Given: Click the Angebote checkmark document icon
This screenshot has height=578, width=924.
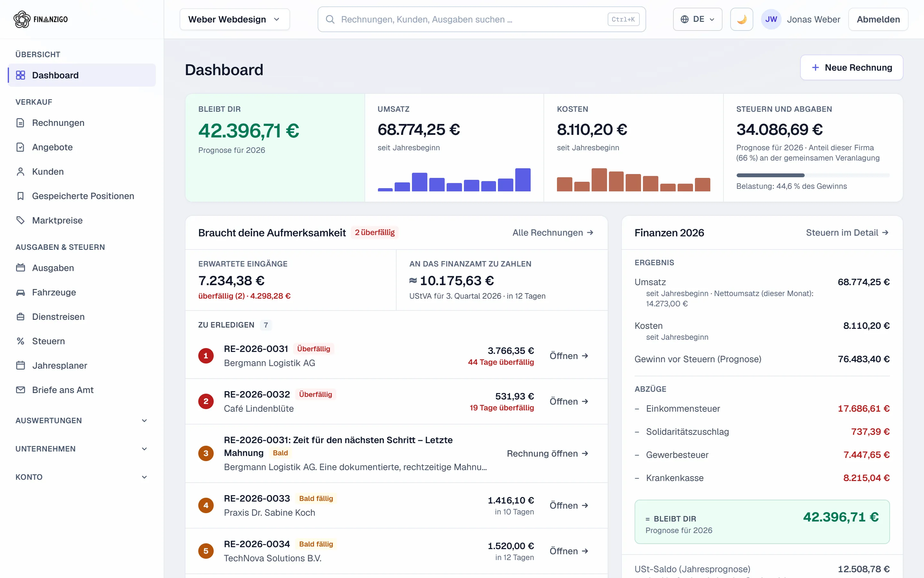Looking at the screenshot, I should click(x=21, y=147).
